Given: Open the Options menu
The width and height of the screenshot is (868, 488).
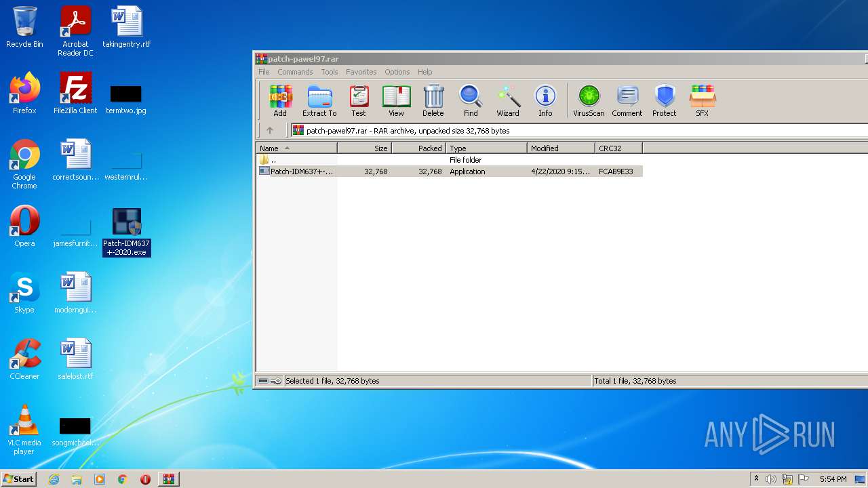Looking at the screenshot, I should [397, 72].
